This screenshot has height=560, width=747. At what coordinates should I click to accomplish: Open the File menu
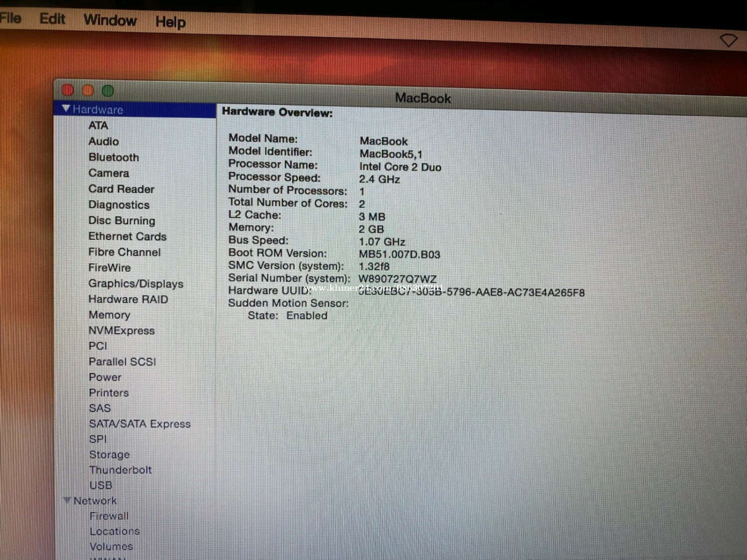coord(10,18)
